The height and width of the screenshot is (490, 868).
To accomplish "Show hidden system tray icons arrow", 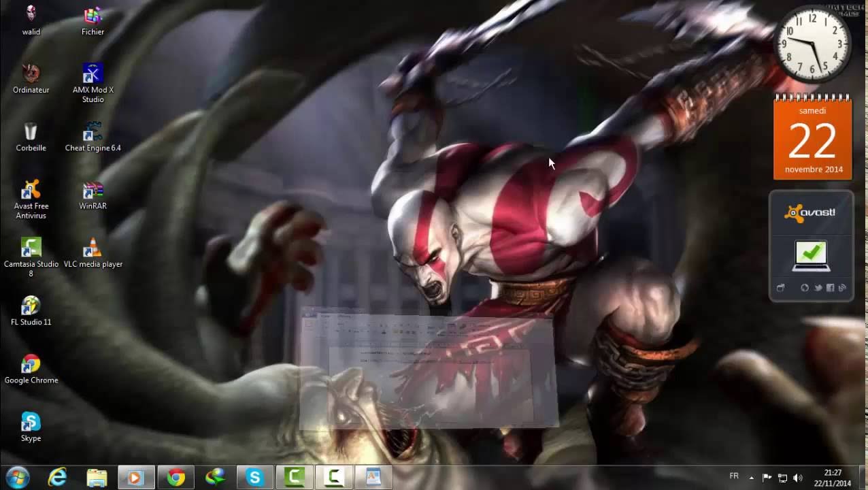I will (751, 478).
